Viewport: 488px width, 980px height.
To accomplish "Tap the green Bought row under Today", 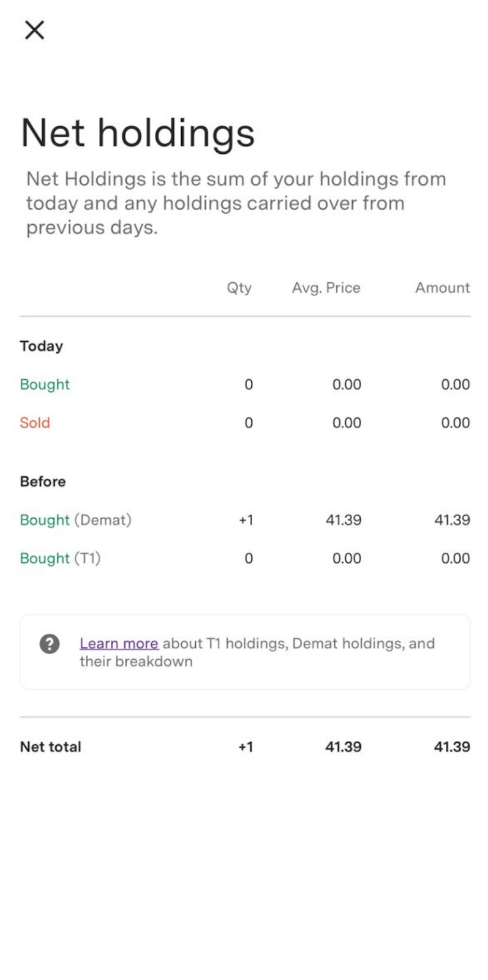I will pos(45,385).
